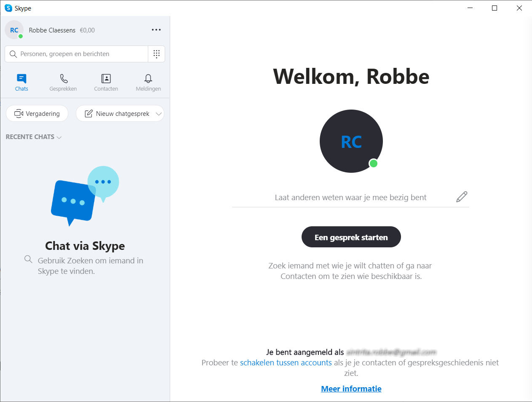Open the Gesprekken tab
The image size is (532, 402).
[63, 83]
